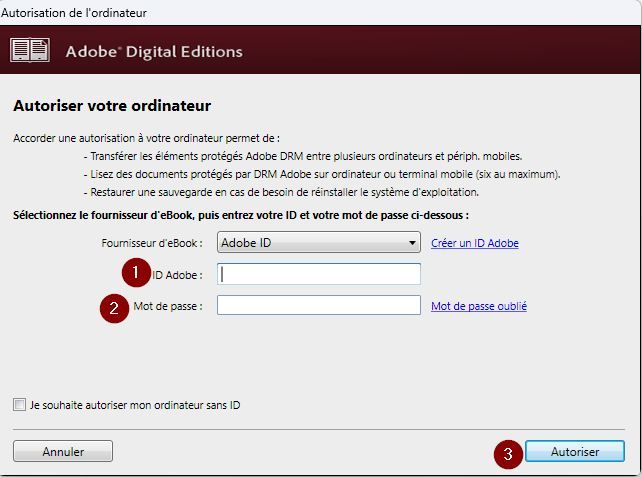The height and width of the screenshot is (477, 642).
Task: Focus the ID Adobe text field
Action: pos(318,274)
